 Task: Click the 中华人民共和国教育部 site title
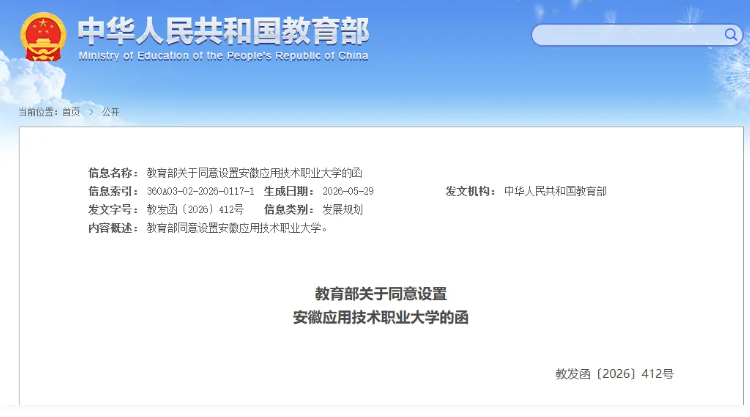coord(223,31)
